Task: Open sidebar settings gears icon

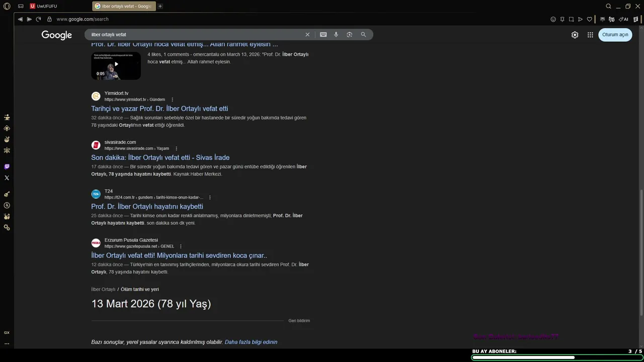Action: tap(7, 227)
